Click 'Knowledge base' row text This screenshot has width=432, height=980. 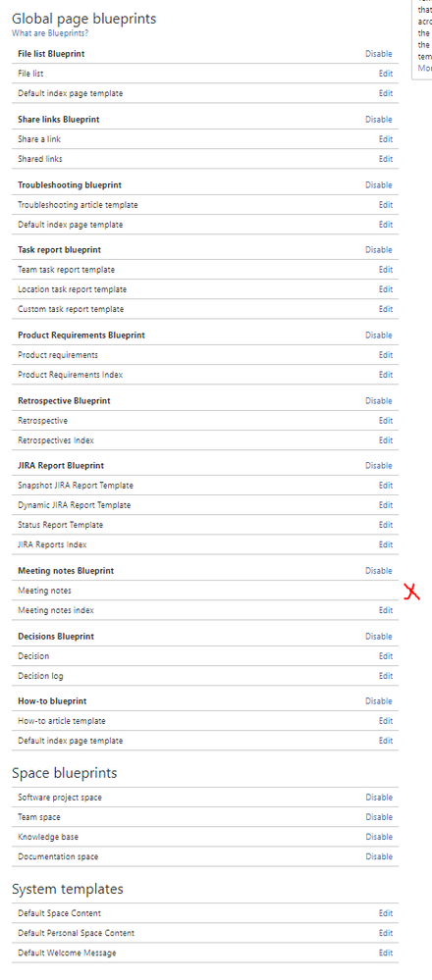coord(48,837)
